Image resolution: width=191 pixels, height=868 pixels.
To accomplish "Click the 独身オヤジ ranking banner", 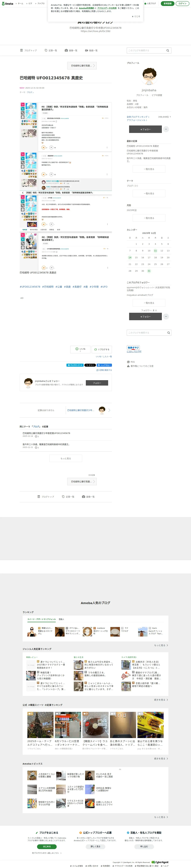I will coord(133,347).
